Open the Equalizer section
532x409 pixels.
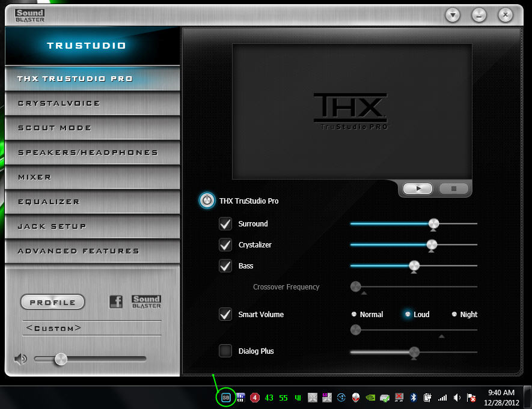93,202
